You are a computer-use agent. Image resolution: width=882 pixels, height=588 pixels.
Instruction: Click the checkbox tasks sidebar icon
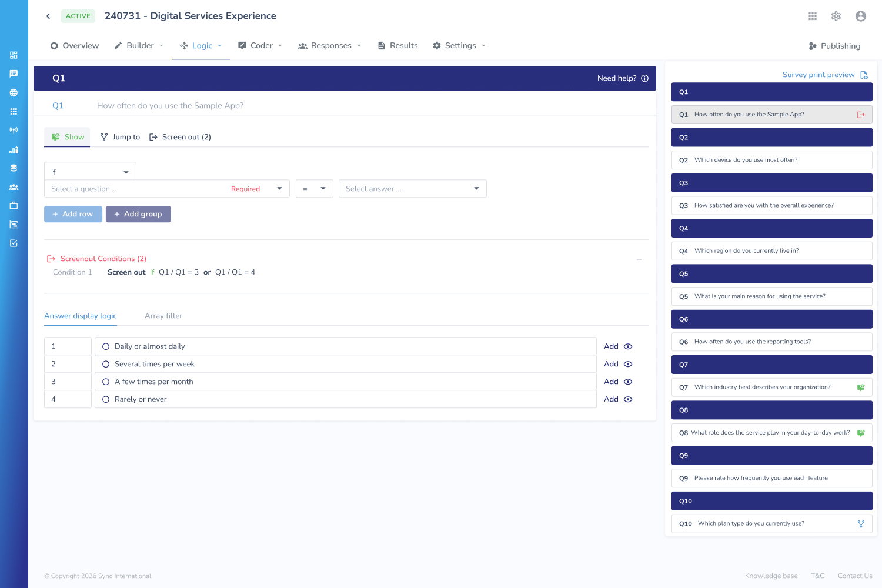(14, 243)
